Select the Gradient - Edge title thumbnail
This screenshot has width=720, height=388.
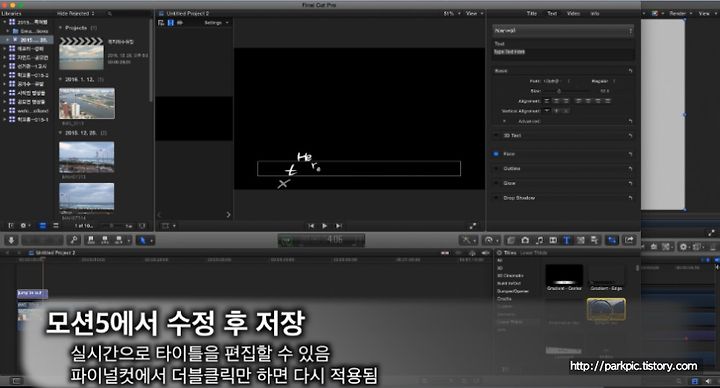click(x=606, y=276)
